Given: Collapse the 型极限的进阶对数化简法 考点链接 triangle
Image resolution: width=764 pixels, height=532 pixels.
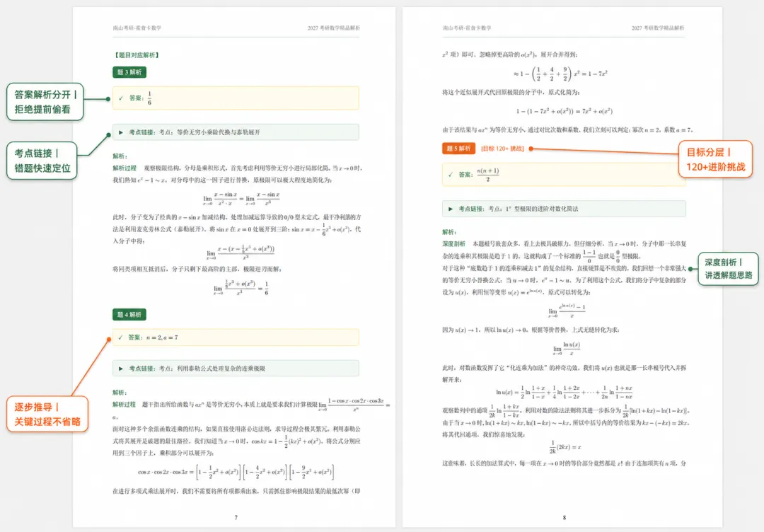Looking at the screenshot, I should 450,209.
